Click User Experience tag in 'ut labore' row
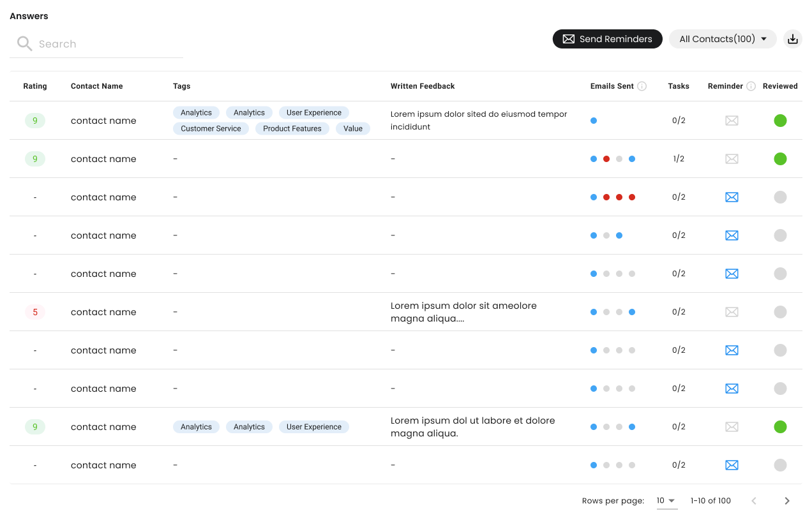Screen dimensions: 812x527 pos(314,427)
